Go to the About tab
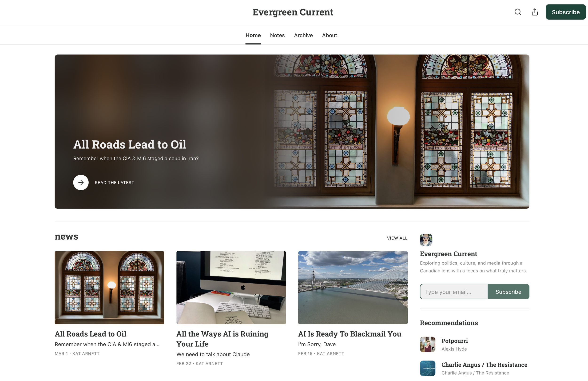This screenshot has height=381, width=588. pos(329,35)
